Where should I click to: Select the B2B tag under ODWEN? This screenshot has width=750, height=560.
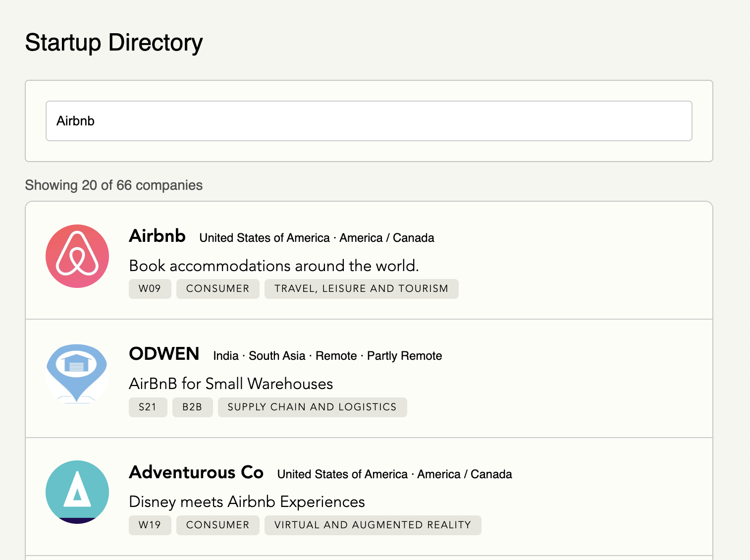point(193,407)
